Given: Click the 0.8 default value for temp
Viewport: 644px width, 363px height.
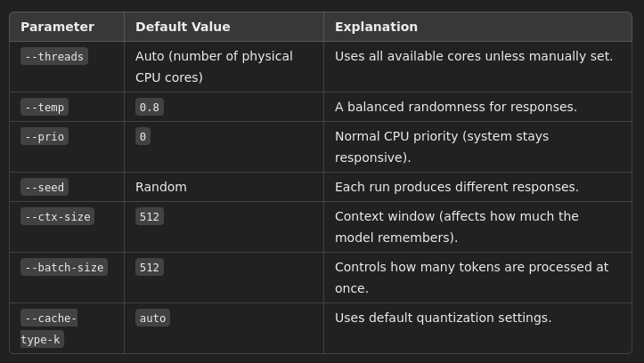Looking at the screenshot, I should (x=150, y=107).
